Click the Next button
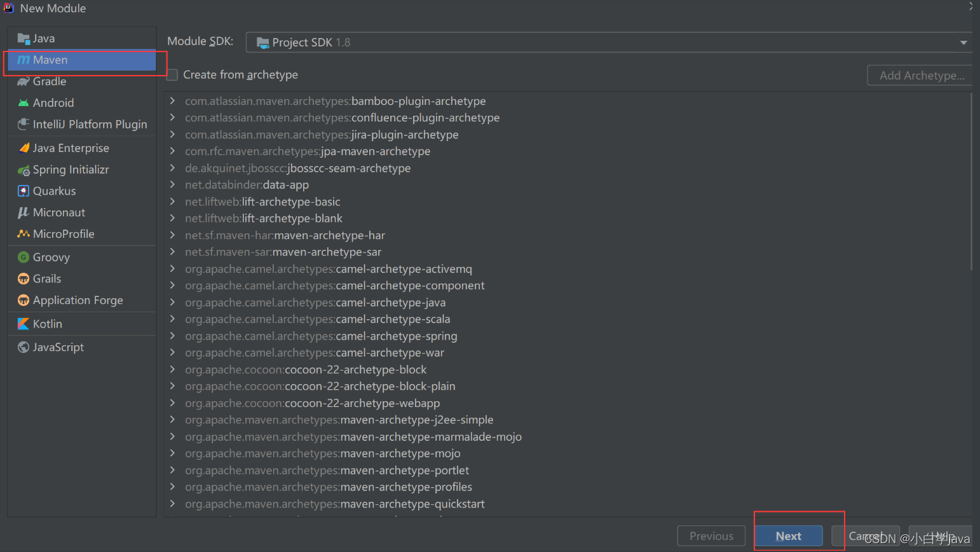Screen dimensions: 980x552 pos(789,536)
